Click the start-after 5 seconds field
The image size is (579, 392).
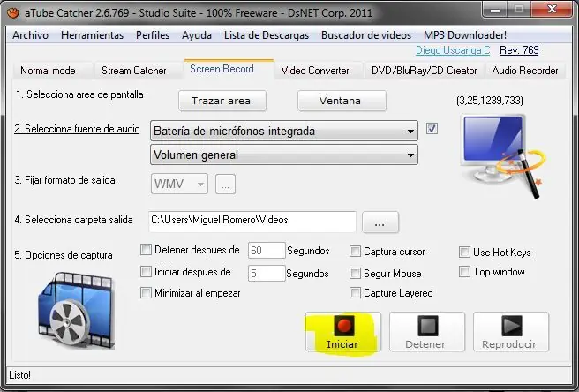267,274
